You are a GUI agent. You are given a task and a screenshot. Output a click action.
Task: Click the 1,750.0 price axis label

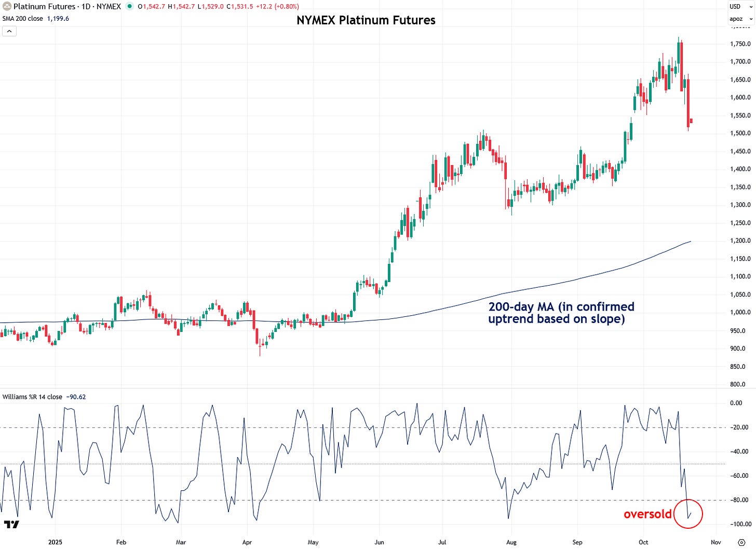740,44
